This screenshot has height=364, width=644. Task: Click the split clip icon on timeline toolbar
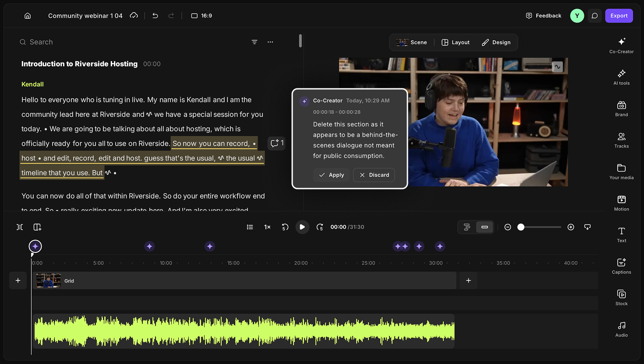tap(20, 227)
